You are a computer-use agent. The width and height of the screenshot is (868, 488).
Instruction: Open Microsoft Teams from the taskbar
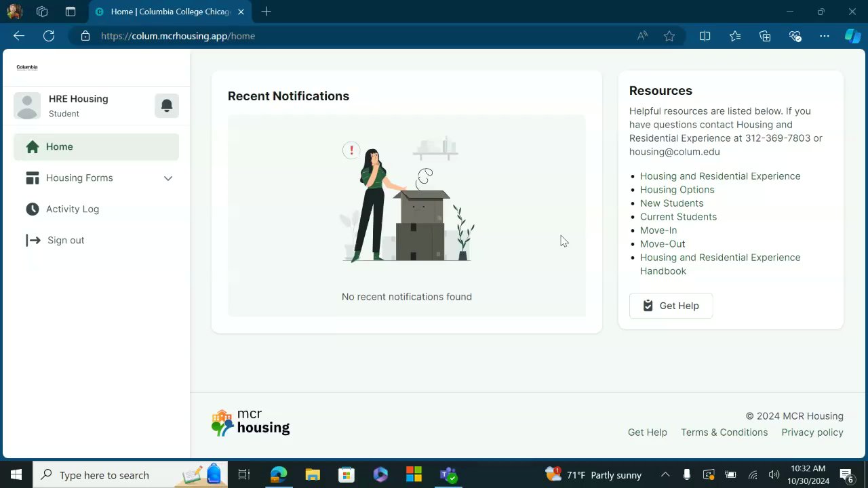(x=448, y=474)
